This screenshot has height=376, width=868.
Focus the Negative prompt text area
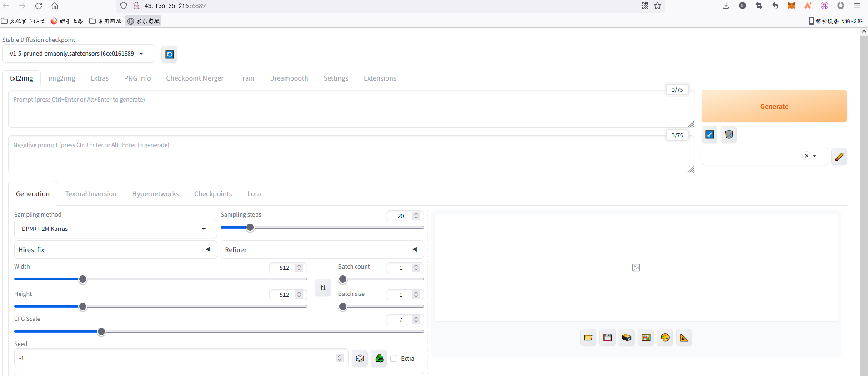(x=351, y=154)
